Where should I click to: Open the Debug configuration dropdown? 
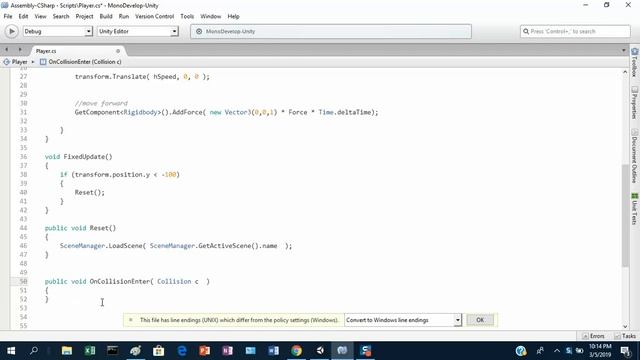click(x=57, y=31)
